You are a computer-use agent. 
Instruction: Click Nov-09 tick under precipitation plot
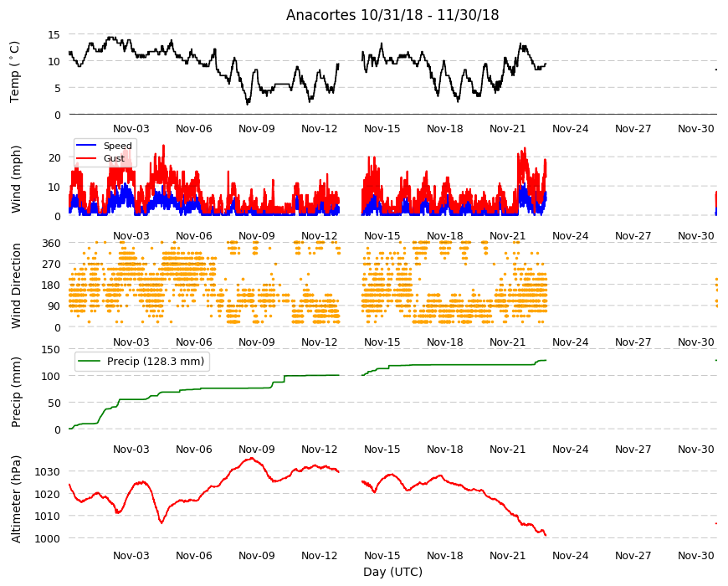[257, 450]
